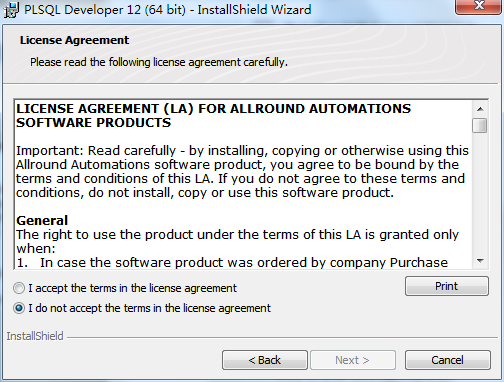The height and width of the screenshot is (382, 504).
Task: Select the do-not-accept-terms radio button
Action: click(x=19, y=308)
